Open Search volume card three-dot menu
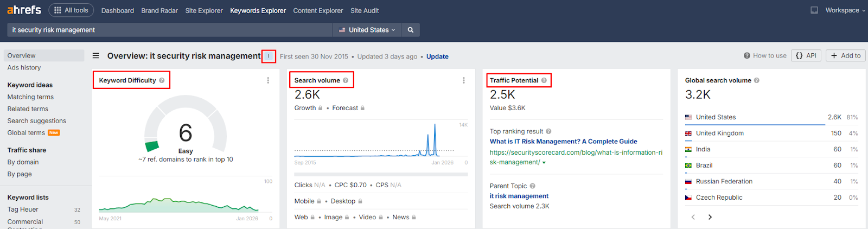This screenshot has width=868, height=229. click(463, 80)
